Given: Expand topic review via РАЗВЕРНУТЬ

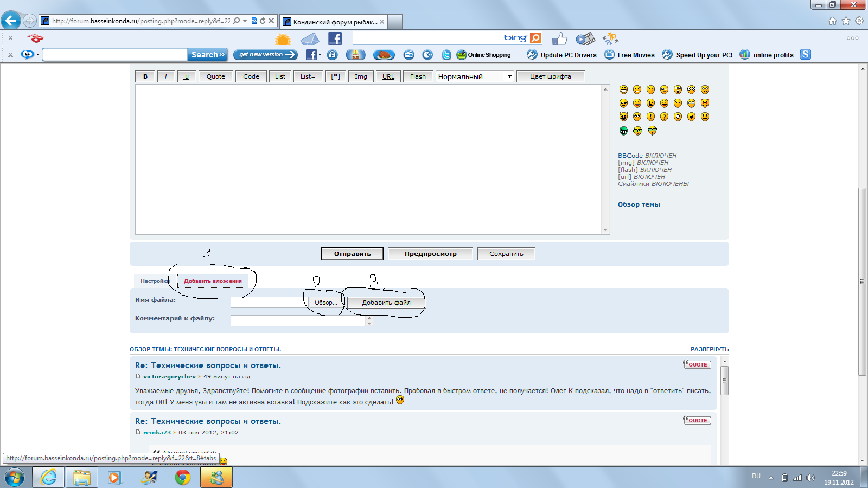Looking at the screenshot, I should click(710, 349).
